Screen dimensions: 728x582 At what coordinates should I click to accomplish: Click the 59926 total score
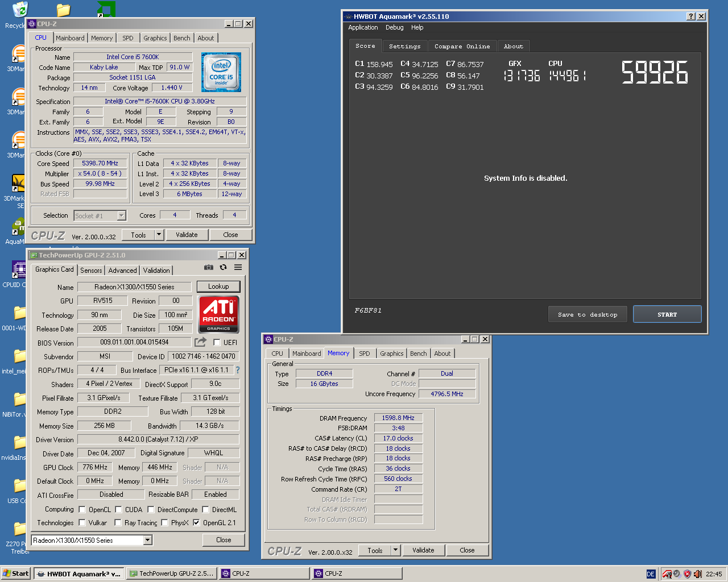pyautogui.click(x=655, y=72)
